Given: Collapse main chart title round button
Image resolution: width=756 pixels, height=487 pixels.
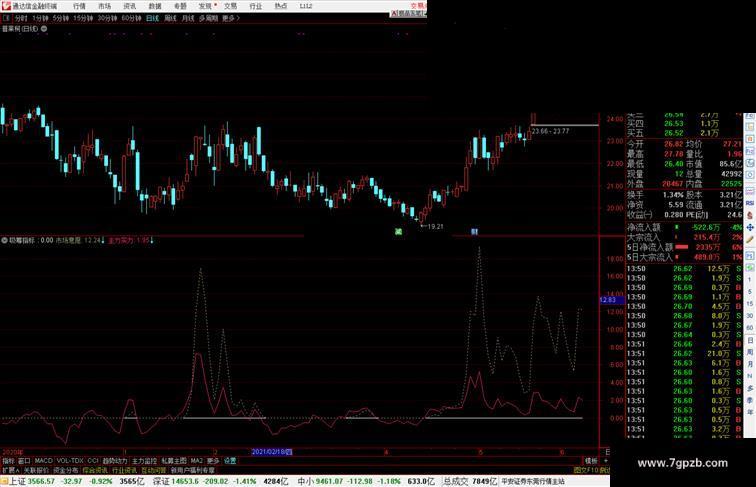Looking at the screenshot, I should pos(44,29).
